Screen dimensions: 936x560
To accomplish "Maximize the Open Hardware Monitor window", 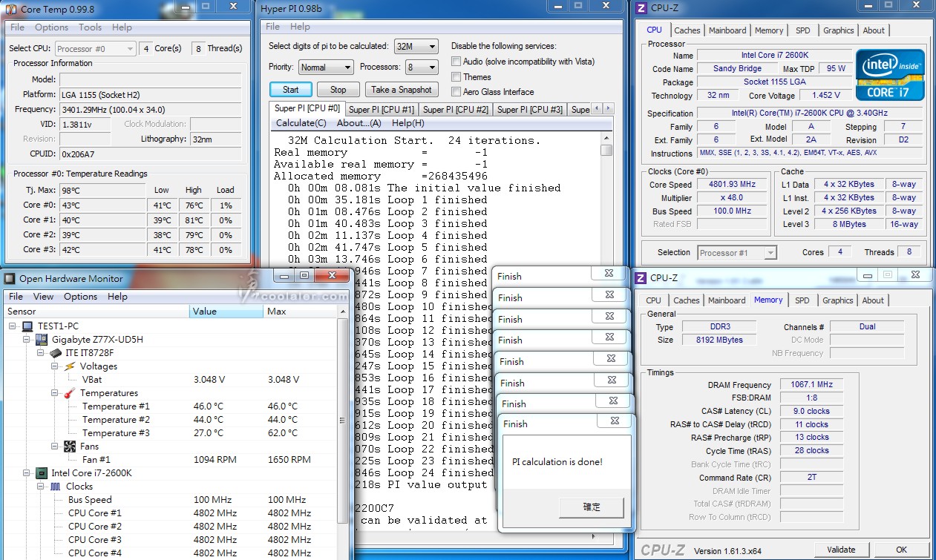I will (x=304, y=276).
